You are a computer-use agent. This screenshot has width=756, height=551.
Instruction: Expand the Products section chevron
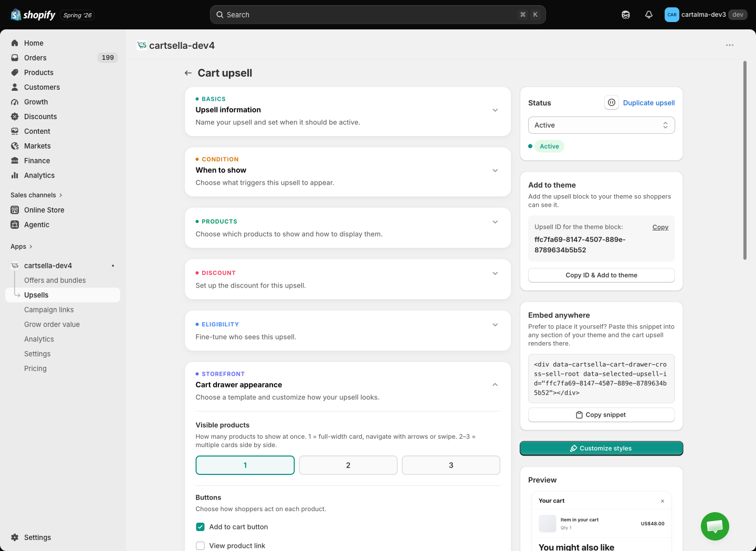[495, 222]
